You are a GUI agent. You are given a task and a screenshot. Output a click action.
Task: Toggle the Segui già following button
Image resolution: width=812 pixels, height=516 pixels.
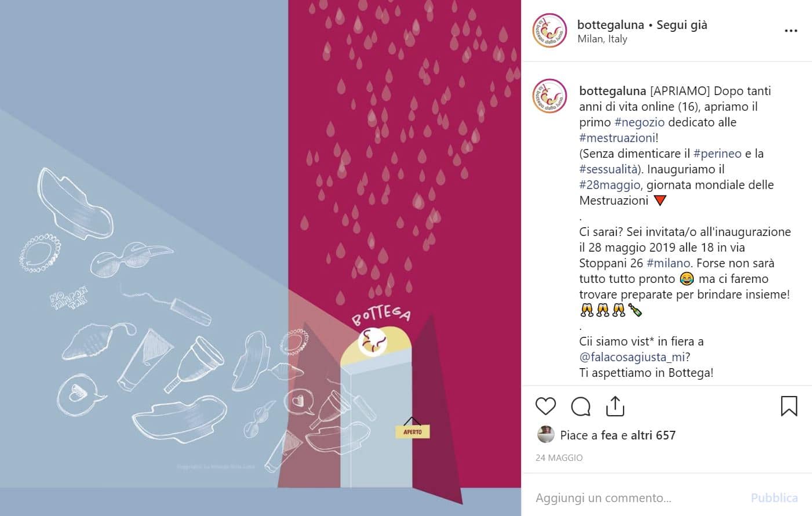682,24
